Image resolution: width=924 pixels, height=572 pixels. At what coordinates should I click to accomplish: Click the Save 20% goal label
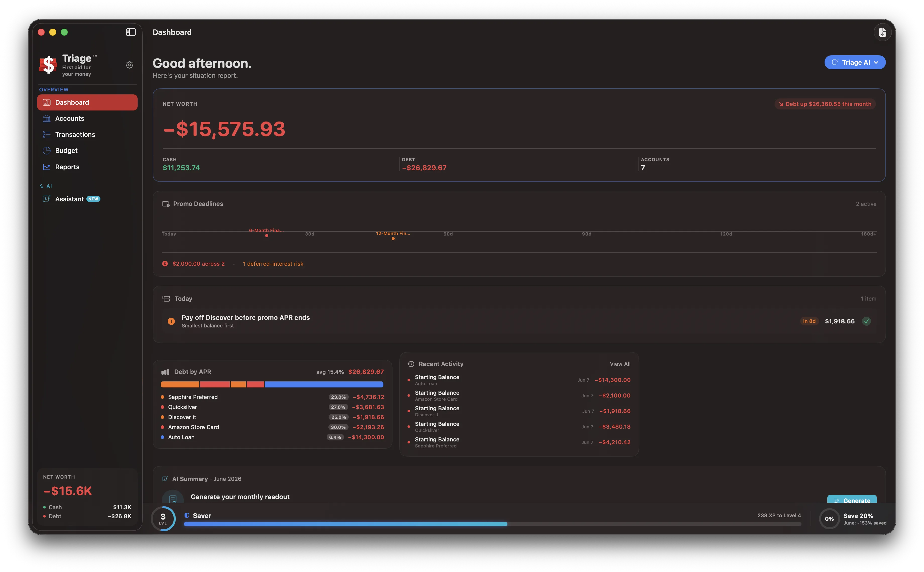[x=858, y=516]
